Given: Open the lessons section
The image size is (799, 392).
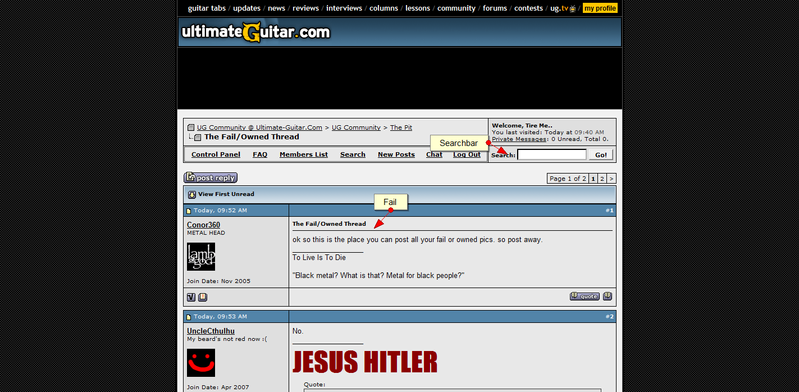Looking at the screenshot, I should coord(418,8).
